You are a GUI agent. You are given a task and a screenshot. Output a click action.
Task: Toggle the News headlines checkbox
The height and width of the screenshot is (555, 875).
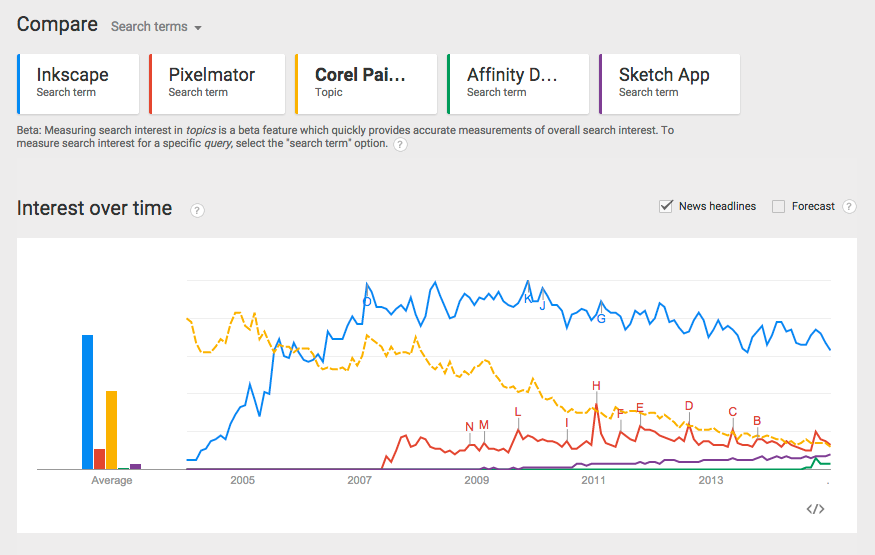(x=666, y=206)
